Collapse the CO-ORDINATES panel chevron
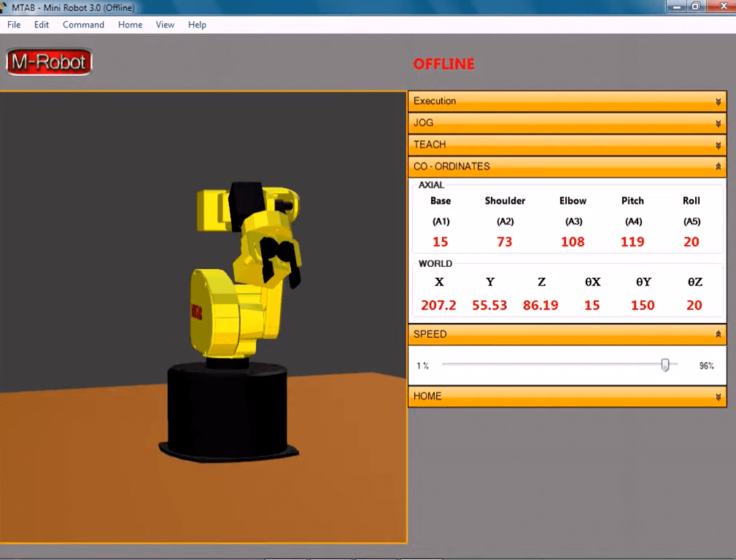Image resolution: width=736 pixels, height=560 pixels. click(x=718, y=167)
